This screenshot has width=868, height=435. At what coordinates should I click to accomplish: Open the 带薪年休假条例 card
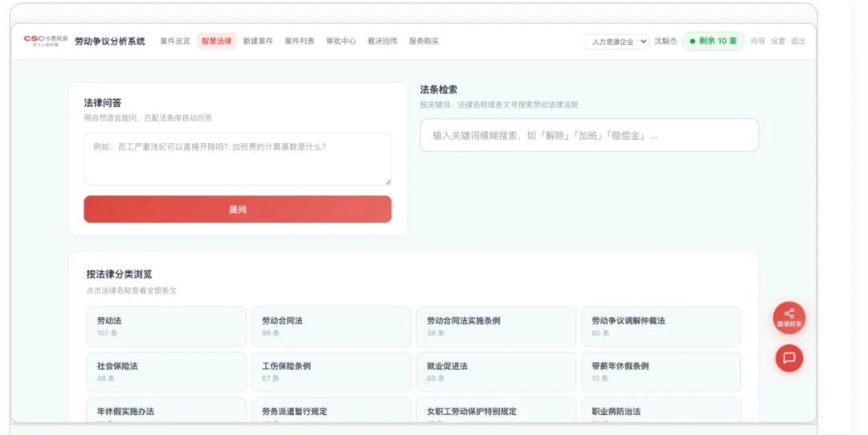coord(661,371)
